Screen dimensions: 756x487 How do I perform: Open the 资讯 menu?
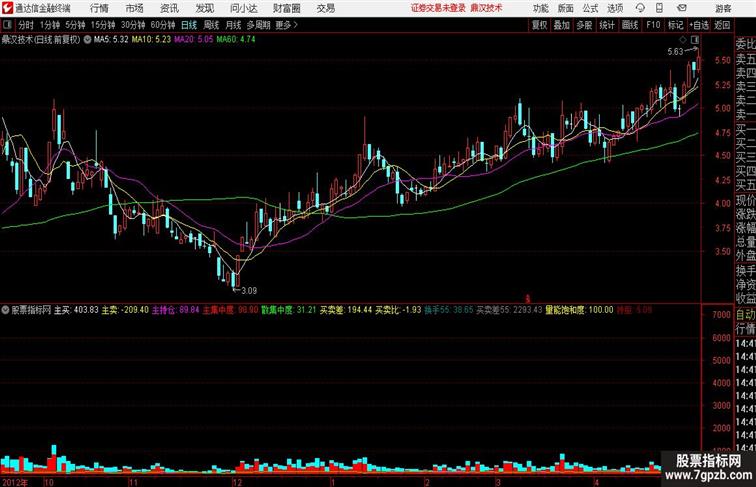[x=169, y=8]
